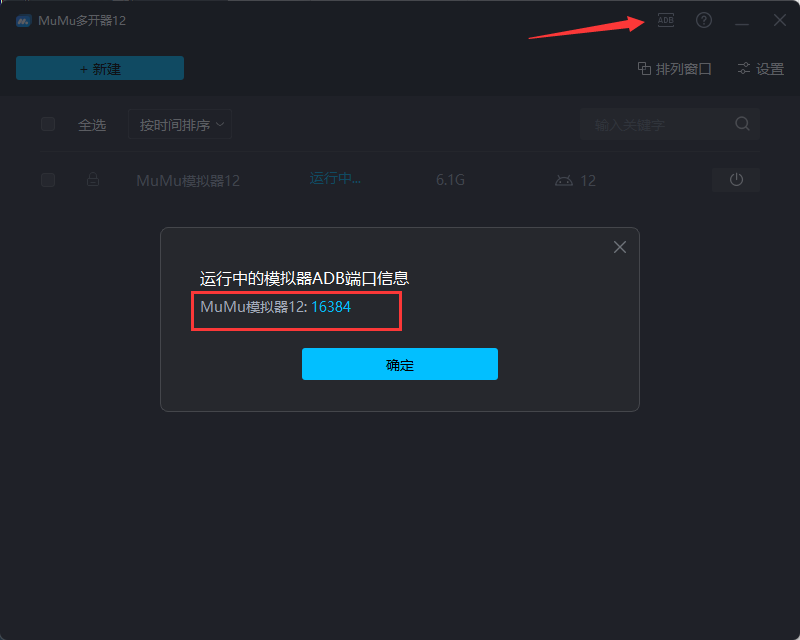
Task: Confirm dialog with 确定 button
Action: 399,364
